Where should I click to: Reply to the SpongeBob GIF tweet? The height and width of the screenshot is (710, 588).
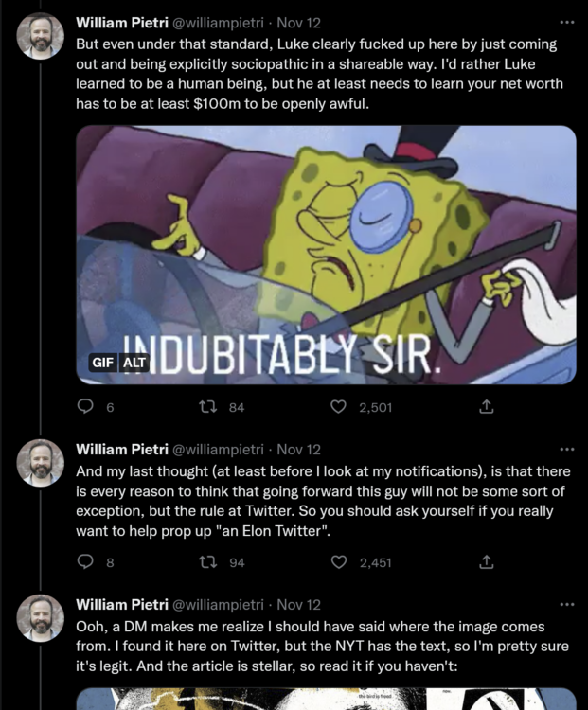(85, 407)
